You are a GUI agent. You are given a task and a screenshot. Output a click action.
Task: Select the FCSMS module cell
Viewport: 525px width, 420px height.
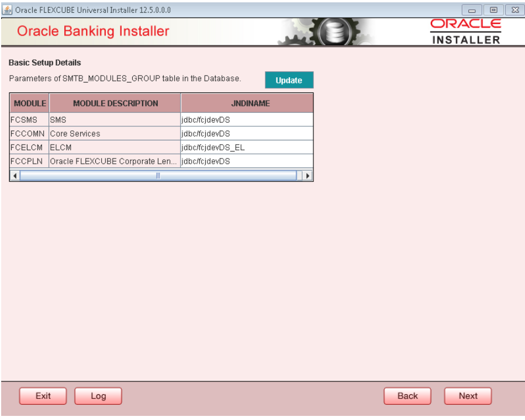(x=30, y=119)
